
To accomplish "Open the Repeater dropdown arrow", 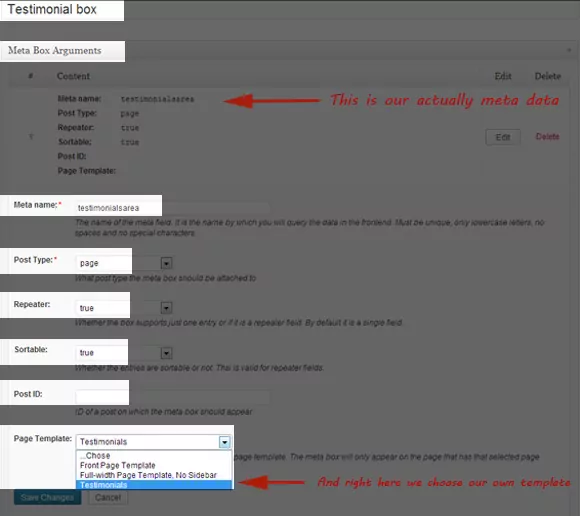I will (166, 308).
